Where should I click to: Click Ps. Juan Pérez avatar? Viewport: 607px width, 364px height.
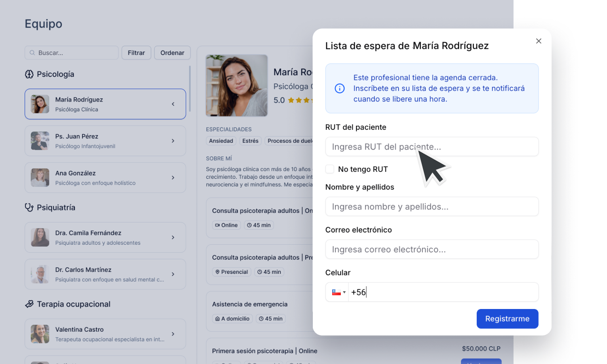click(40, 141)
